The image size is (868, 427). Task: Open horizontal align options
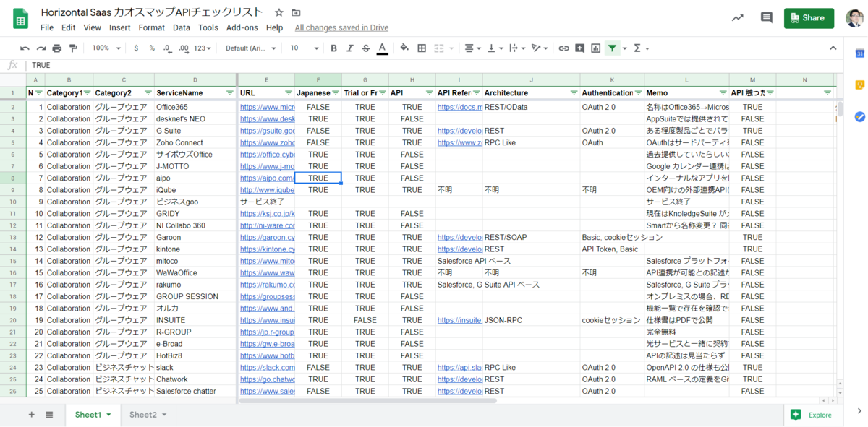tap(472, 48)
